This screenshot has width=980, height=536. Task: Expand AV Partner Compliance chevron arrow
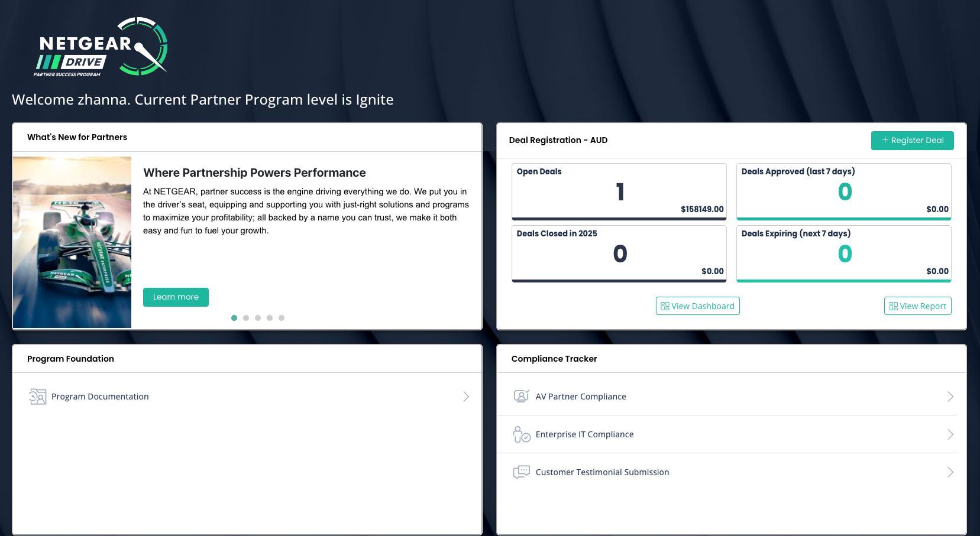(950, 397)
